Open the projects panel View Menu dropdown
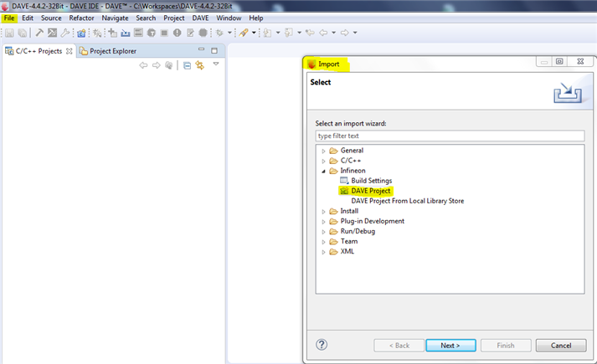Screen dimensions: 597x364 [215, 64]
